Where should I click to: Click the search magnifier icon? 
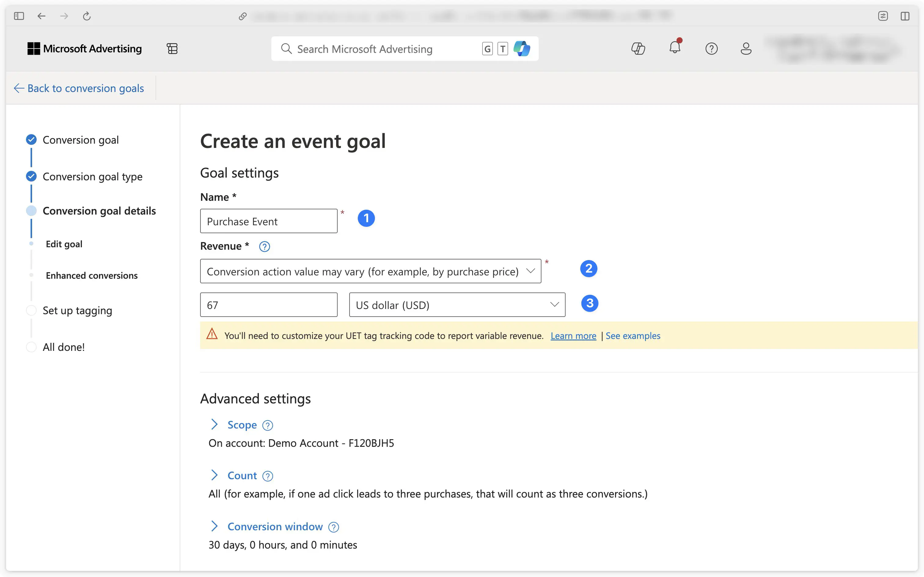[286, 49]
